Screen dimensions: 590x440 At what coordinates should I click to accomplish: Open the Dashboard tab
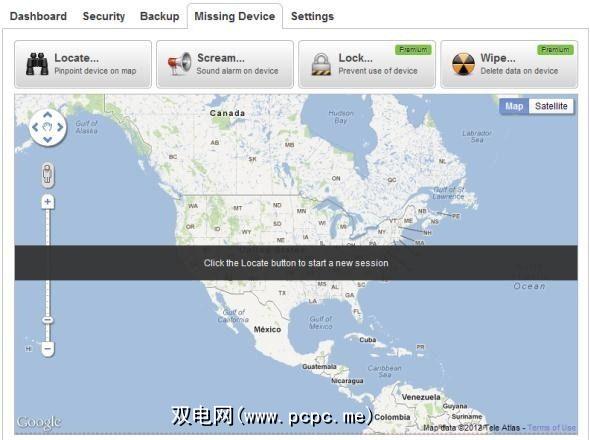(x=38, y=16)
